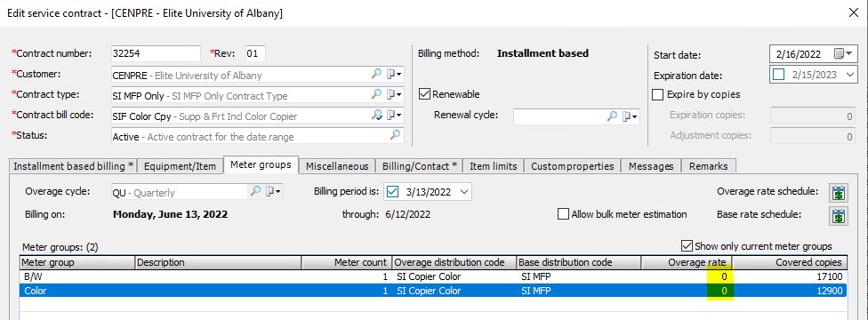Open Contract type quick-link menu icon
This screenshot has height=320, width=868.
(x=394, y=95)
